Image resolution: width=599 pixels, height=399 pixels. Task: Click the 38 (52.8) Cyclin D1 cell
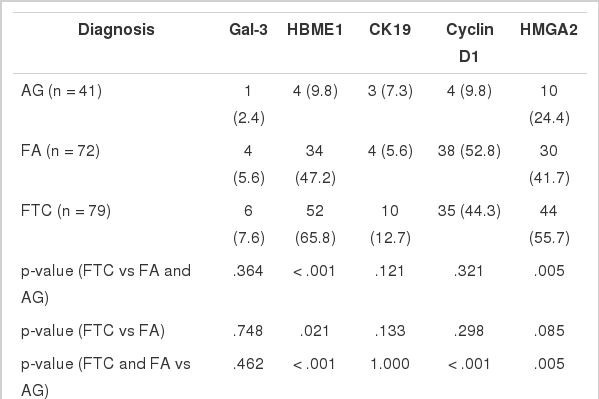click(469, 151)
